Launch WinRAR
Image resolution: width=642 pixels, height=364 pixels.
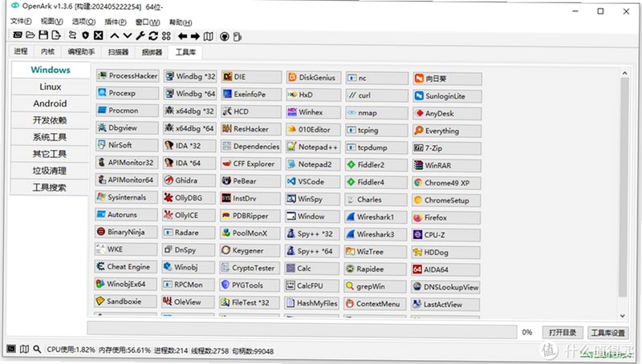[447, 166]
